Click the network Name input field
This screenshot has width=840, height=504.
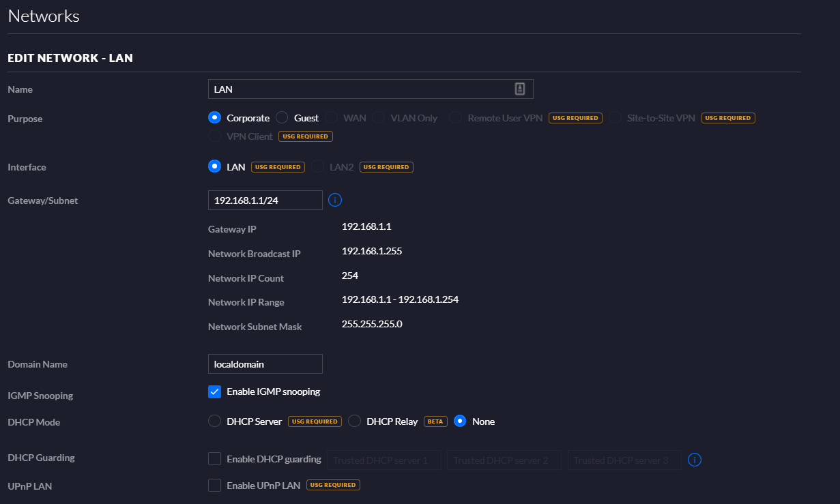click(x=362, y=89)
